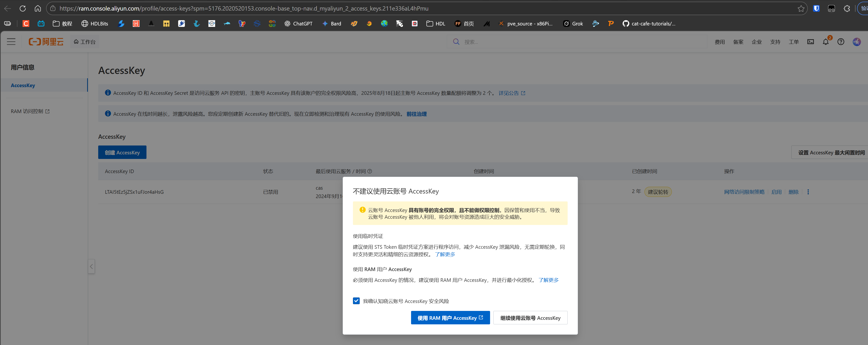Click the info icon beside last-used time
Viewport: 868px width, 345px height.
coord(370,171)
